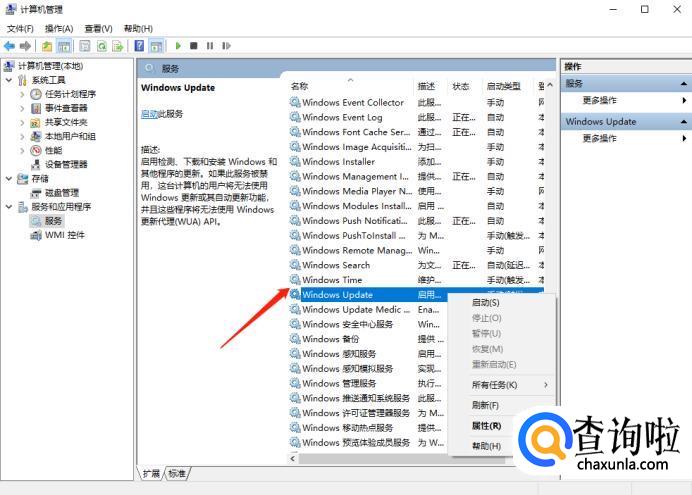
Task: Open 设备管理器 in the tree
Action: [x=66, y=165]
